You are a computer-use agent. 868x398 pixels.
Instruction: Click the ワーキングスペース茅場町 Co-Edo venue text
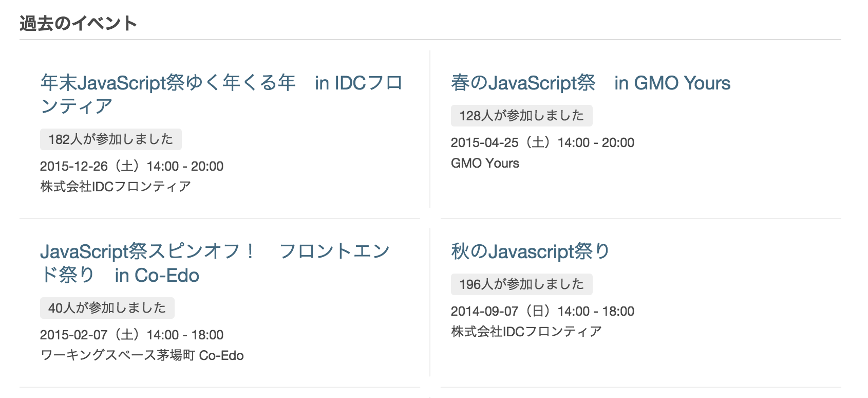click(x=142, y=355)
